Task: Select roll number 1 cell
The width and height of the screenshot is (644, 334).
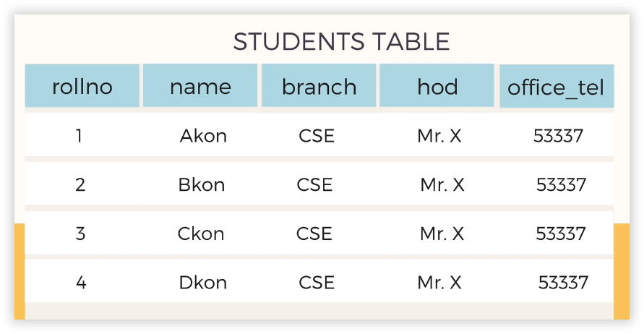Action: tap(79, 135)
